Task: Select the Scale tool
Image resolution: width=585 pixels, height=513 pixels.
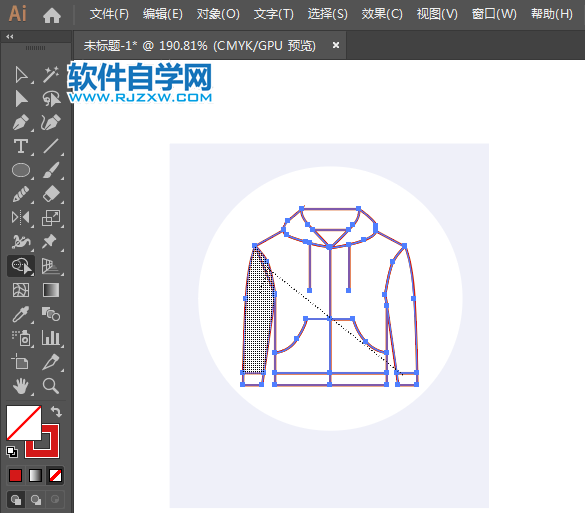Action: click(x=51, y=218)
